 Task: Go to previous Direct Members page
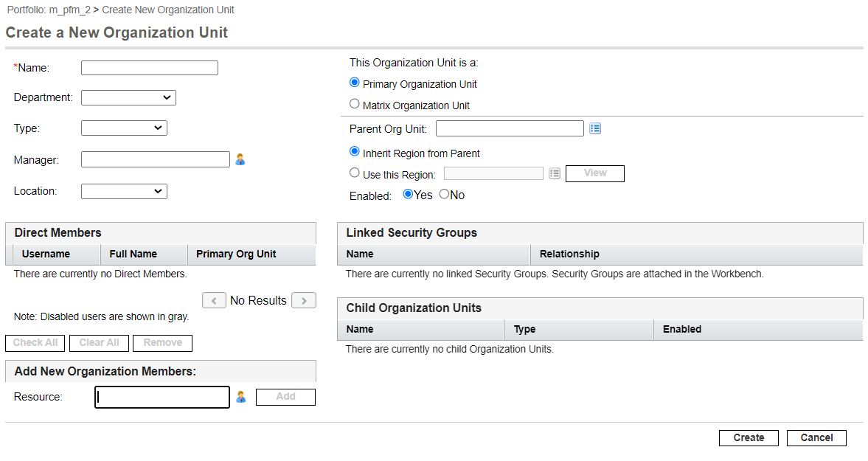tap(214, 300)
